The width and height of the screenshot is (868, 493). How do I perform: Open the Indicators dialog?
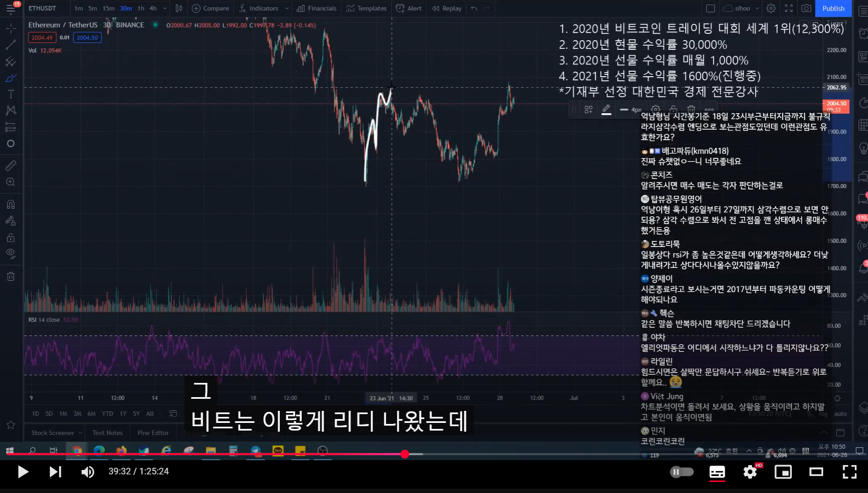[x=259, y=8]
